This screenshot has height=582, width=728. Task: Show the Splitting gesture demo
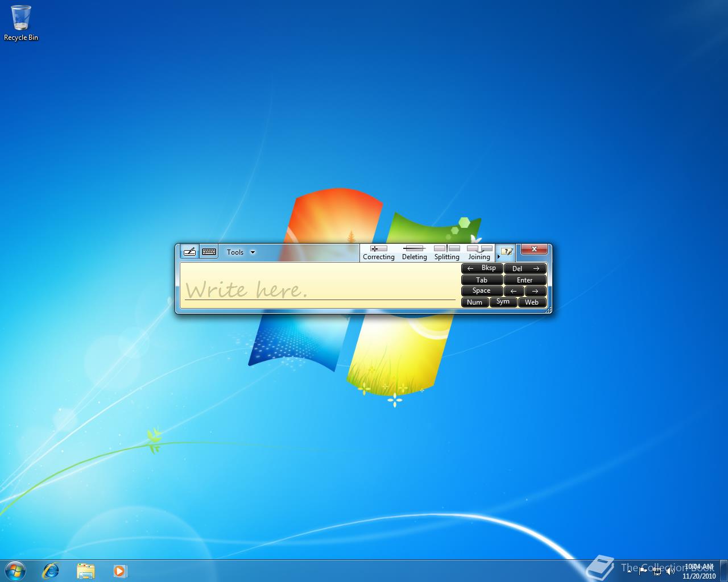point(447,253)
